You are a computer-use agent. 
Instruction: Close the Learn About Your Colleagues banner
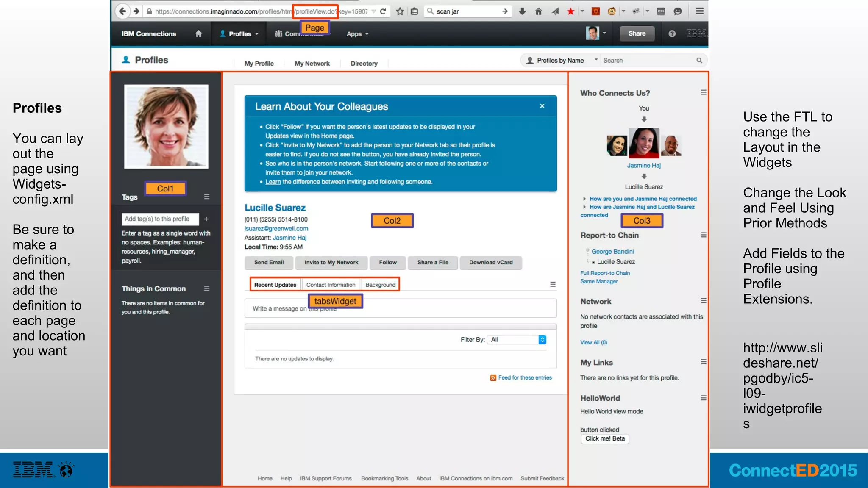542,106
